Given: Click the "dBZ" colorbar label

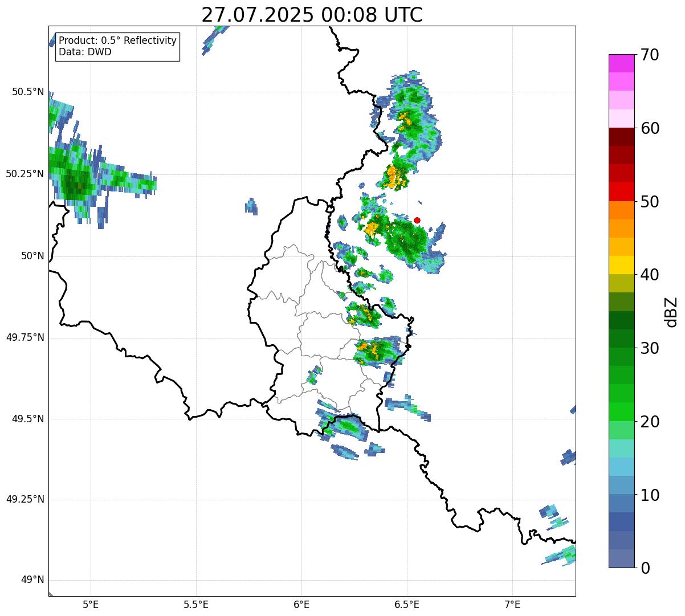Looking at the screenshot, I should 671,312.
